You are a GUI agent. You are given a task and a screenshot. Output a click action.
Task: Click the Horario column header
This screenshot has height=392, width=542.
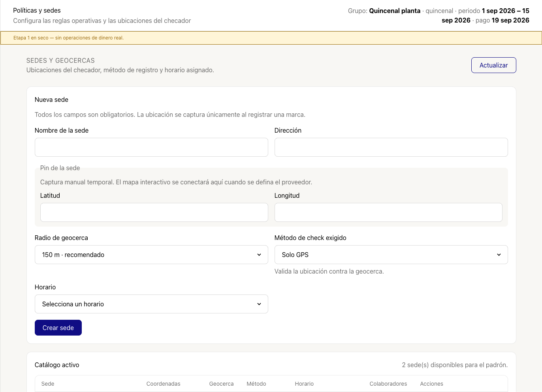pos(304,384)
